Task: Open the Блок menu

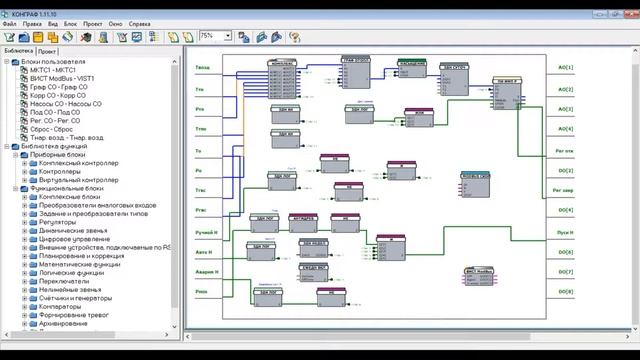Action: tap(70, 24)
